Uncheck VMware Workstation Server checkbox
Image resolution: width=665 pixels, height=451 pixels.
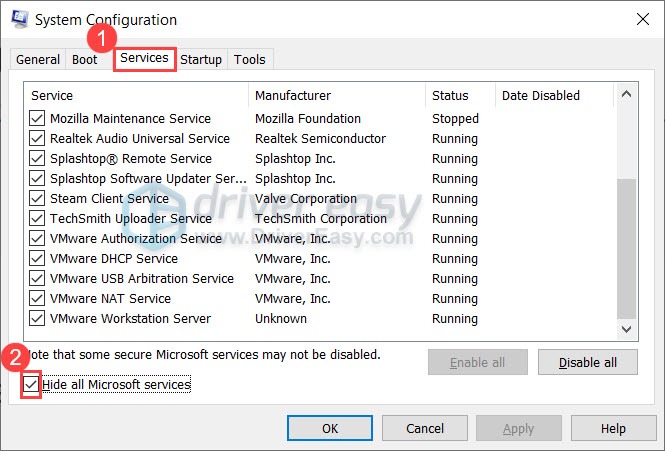tap(38, 319)
